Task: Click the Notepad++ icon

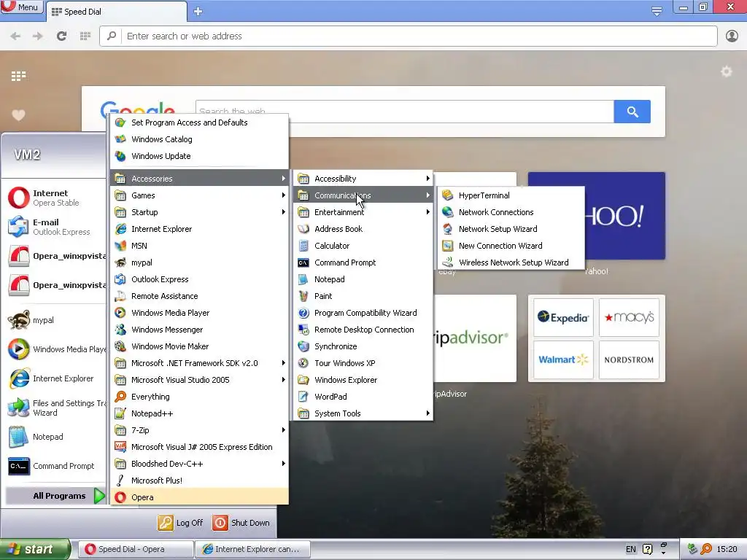Action: (x=120, y=413)
